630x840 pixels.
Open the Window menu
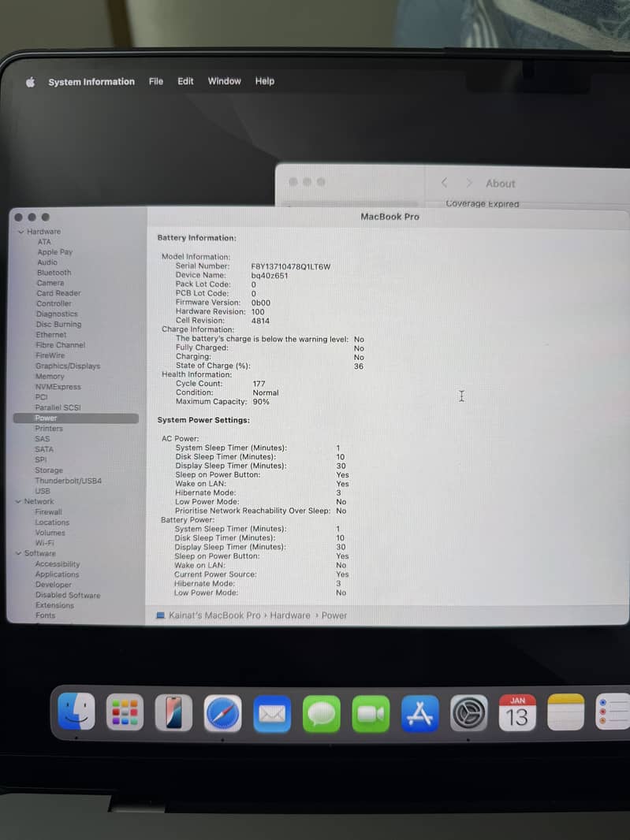224,81
